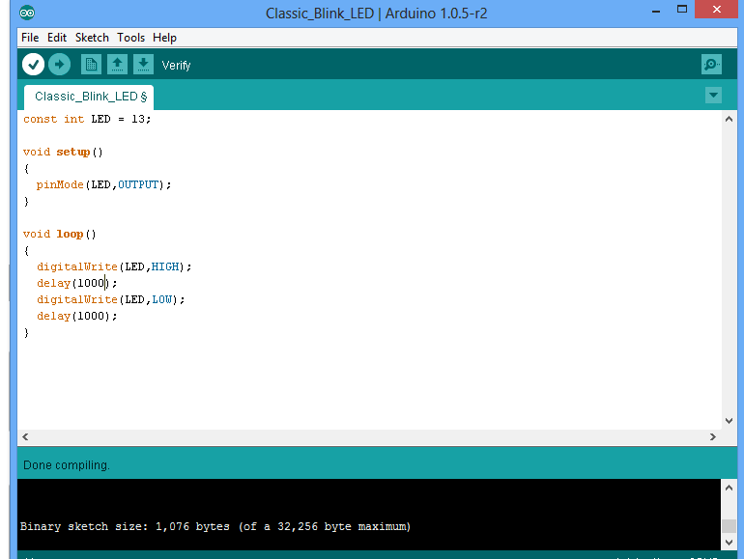744x560 pixels.
Task: Open the Serial Monitor icon
Action: [711, 65]
